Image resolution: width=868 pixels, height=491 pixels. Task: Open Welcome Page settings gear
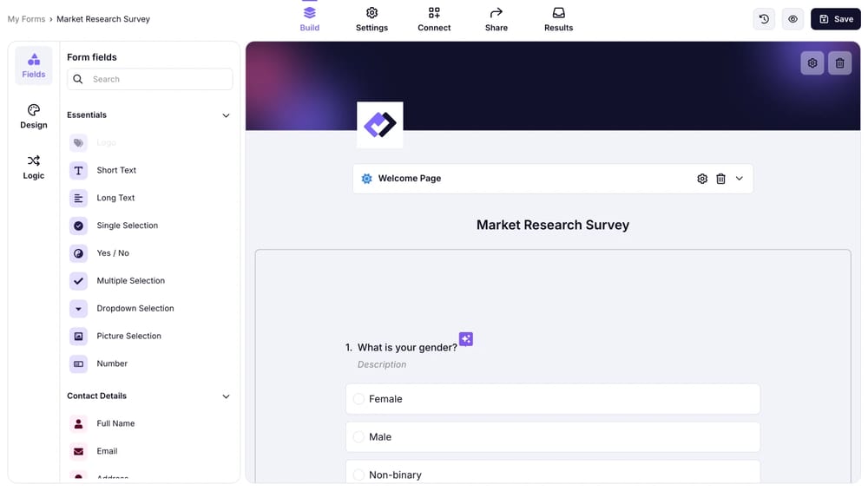coord(702,179)
